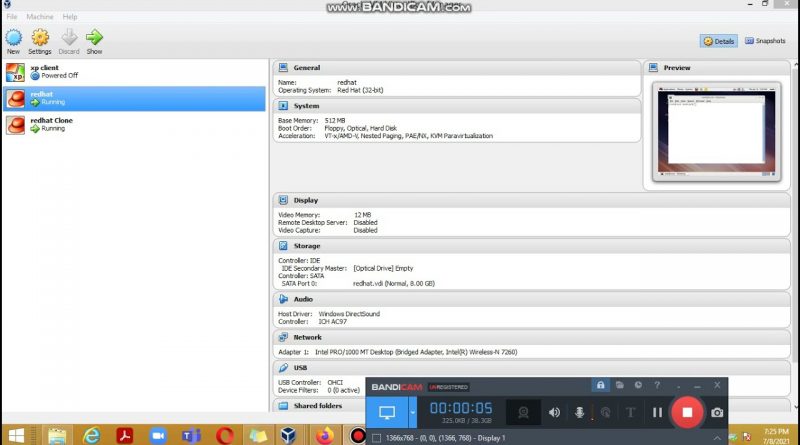Screen dimensions: 800x445
Task: Click the Intel PRO/1000 MT adapter text
Action: click(x=416, y=352)
